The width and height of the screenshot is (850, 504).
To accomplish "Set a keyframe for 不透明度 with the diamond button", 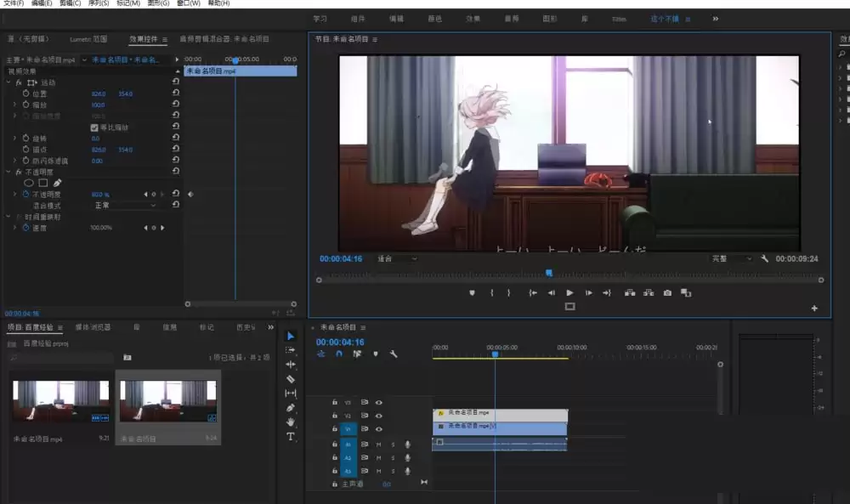I will [154, 195].
